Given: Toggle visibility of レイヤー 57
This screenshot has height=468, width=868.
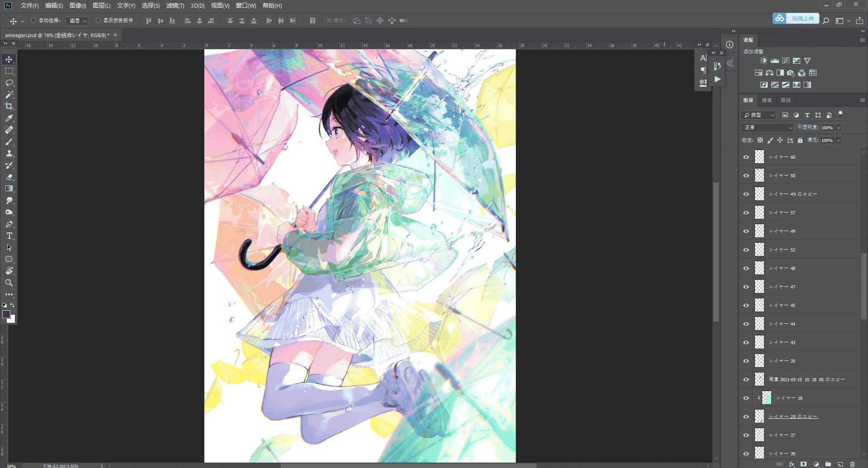Looking at the screenshot, I should point(746,213).
